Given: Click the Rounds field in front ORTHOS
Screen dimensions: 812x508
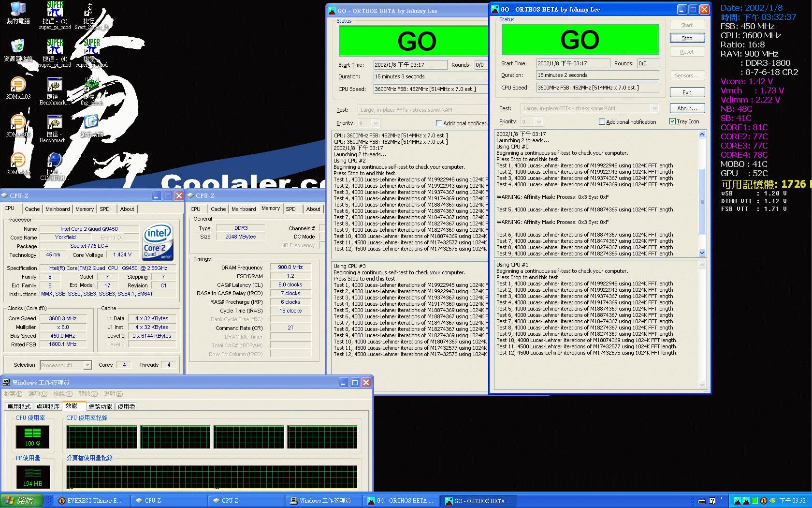Looking at the screenshot, I should [648, 63].
